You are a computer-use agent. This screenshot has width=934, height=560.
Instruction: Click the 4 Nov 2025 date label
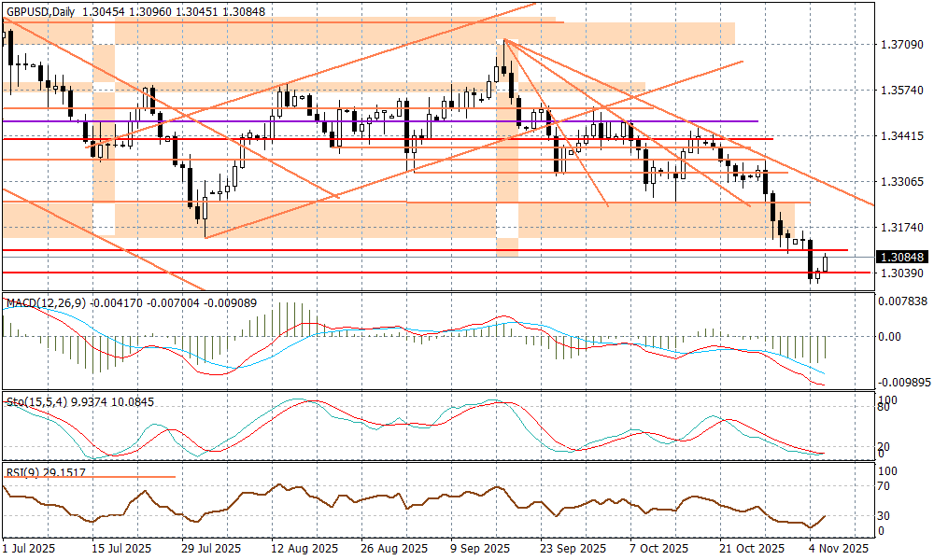pos(837,548)
